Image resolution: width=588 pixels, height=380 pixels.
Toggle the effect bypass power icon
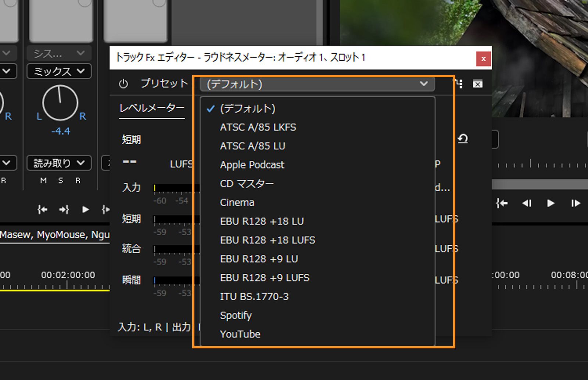pos(123,84)
